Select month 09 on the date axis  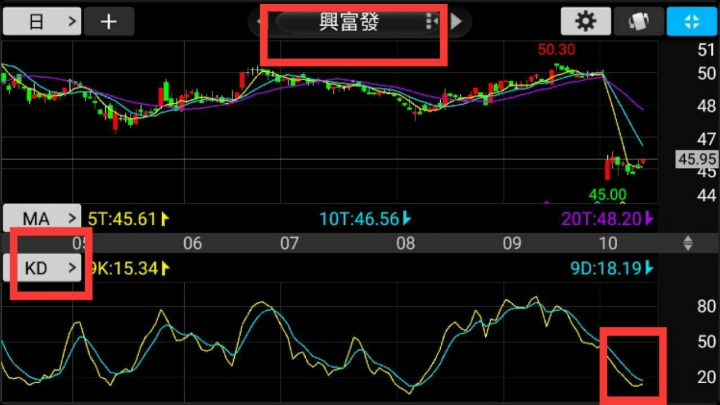pos(512,243)
